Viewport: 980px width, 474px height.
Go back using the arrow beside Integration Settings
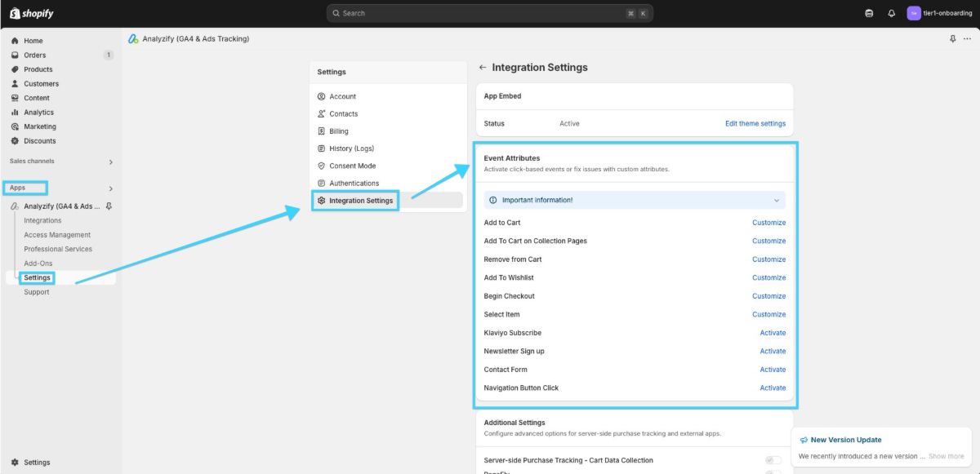[483, 68]
